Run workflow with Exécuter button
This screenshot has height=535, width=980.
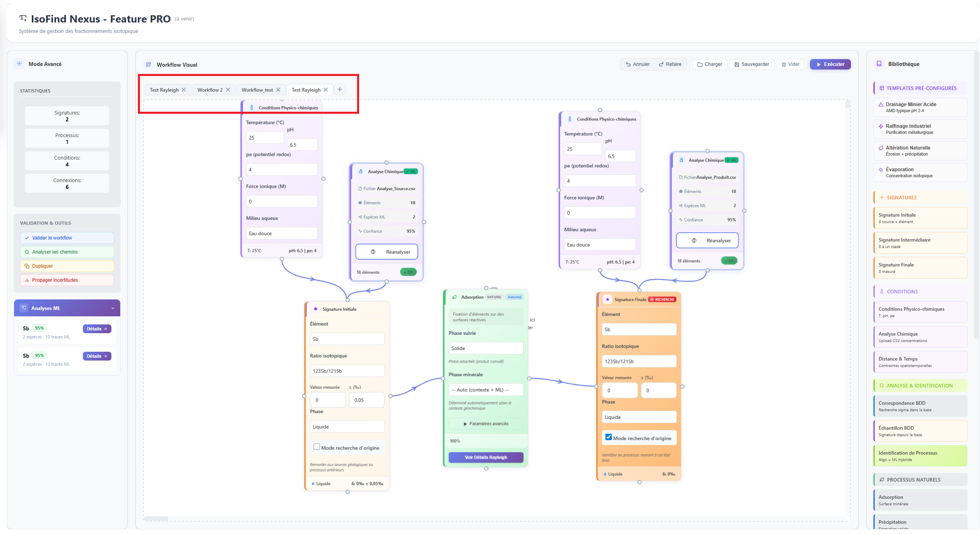coord(830,64)
